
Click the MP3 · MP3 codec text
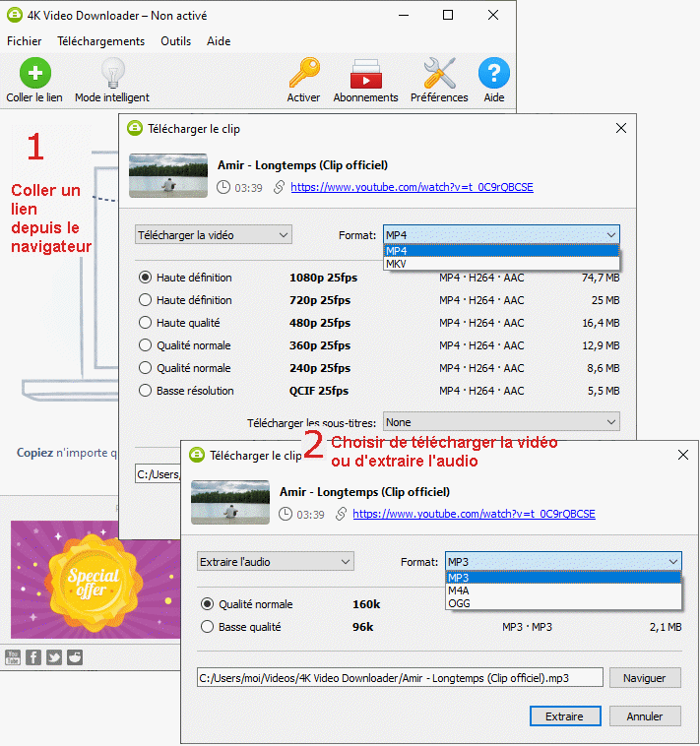(x=528, y=627)
